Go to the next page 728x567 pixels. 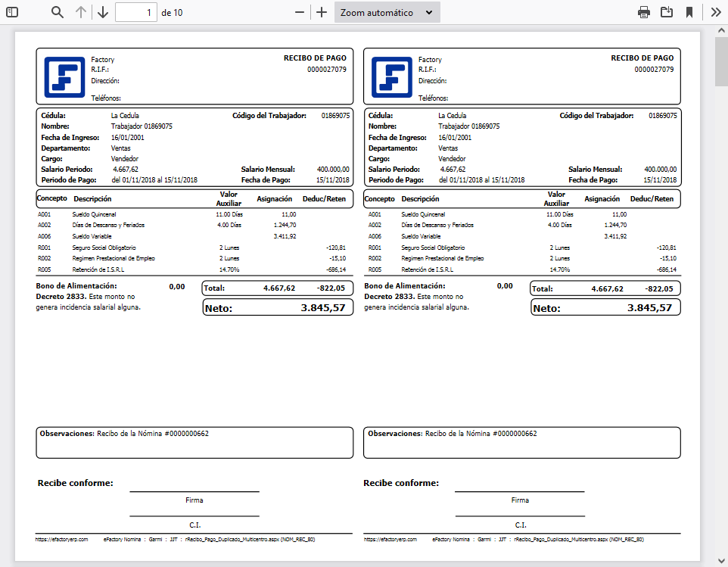103,12
